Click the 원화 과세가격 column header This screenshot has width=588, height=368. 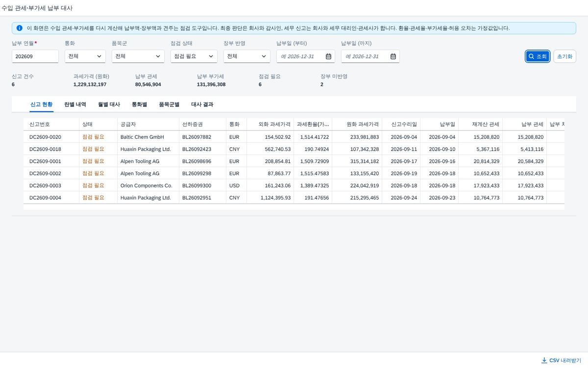click(x=358, y=124)
